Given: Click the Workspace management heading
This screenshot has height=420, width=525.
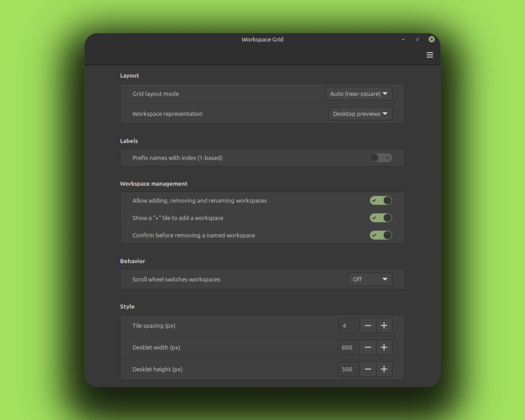Looking at the screenshot, I should (154, 184).
